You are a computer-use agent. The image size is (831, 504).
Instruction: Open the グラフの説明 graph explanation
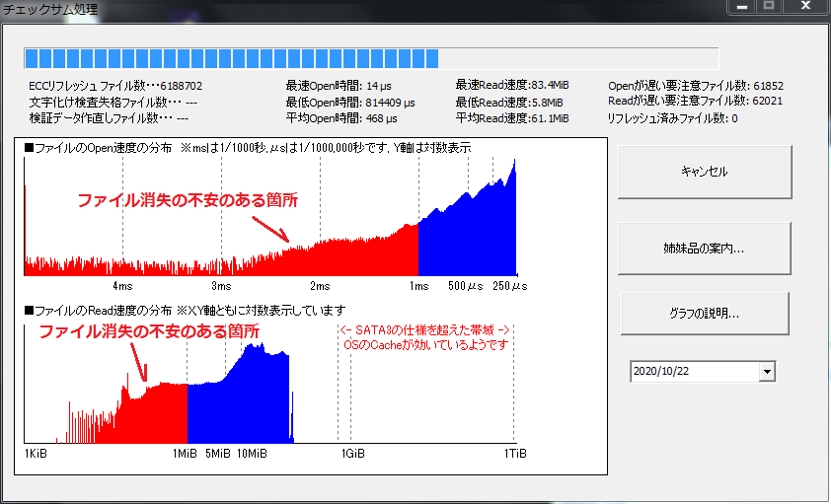point(704,315)
